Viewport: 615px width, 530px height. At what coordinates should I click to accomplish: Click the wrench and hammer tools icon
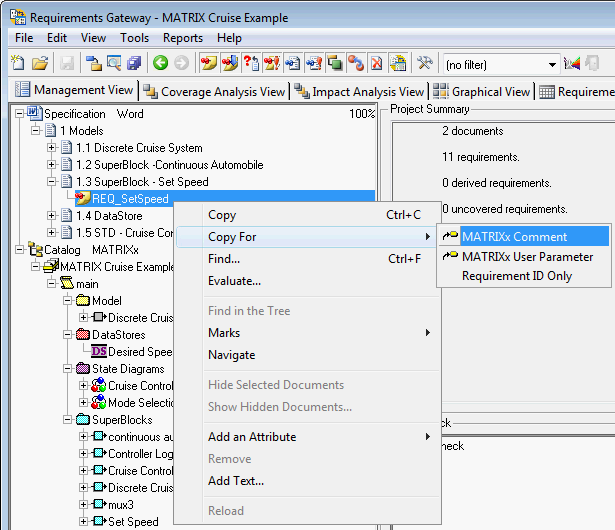point(425,63)
